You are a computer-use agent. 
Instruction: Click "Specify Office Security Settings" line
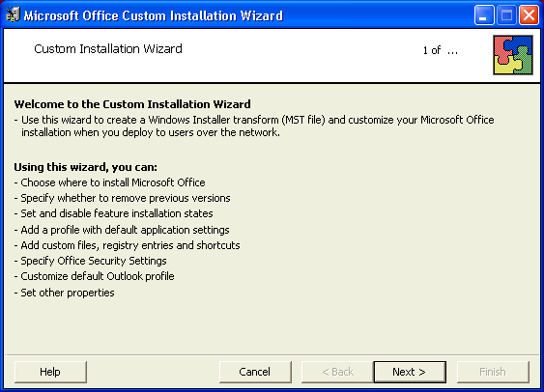pos(90,261)
